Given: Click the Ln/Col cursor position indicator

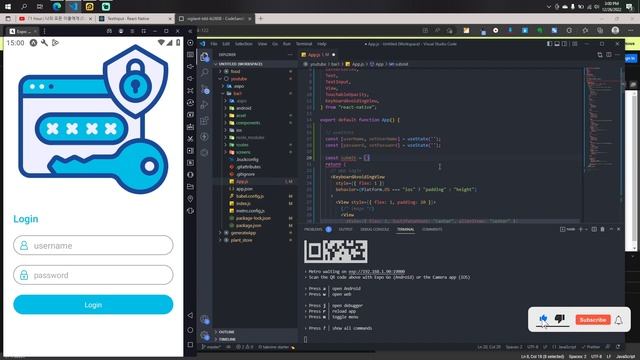Looking at the screenshot, I should pos(489,347).
